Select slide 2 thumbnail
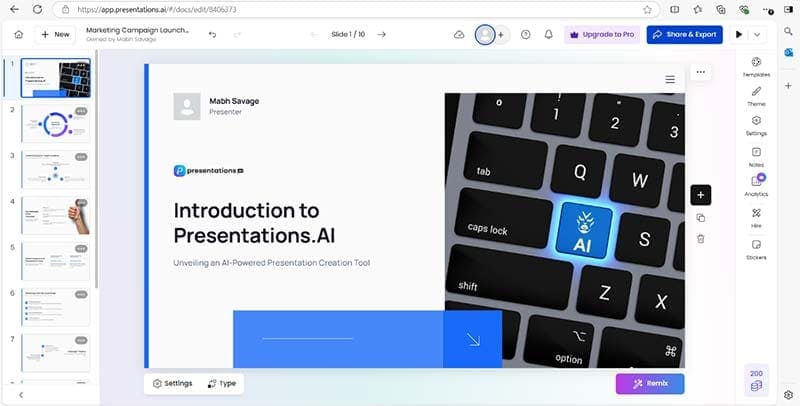 (56, 123)
